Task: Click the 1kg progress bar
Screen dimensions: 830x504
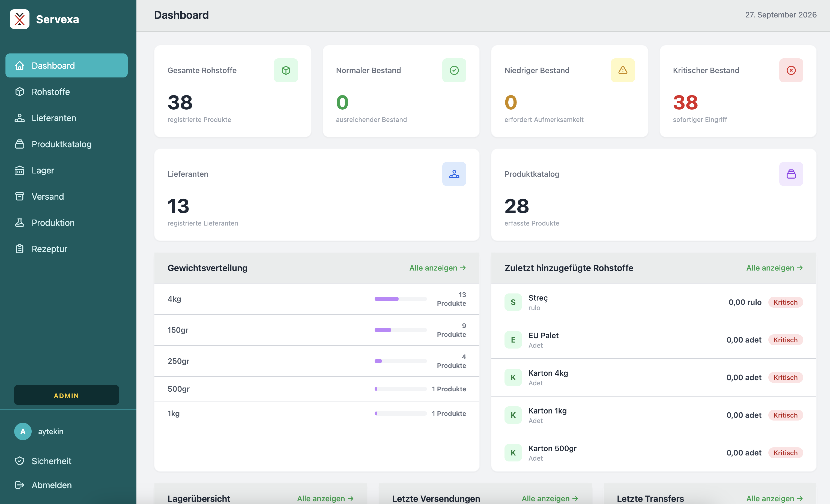Action: click(x=401, y=413)
